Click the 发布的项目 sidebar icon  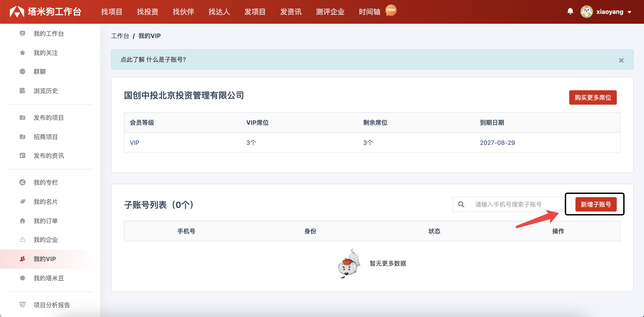coord(23,118)
